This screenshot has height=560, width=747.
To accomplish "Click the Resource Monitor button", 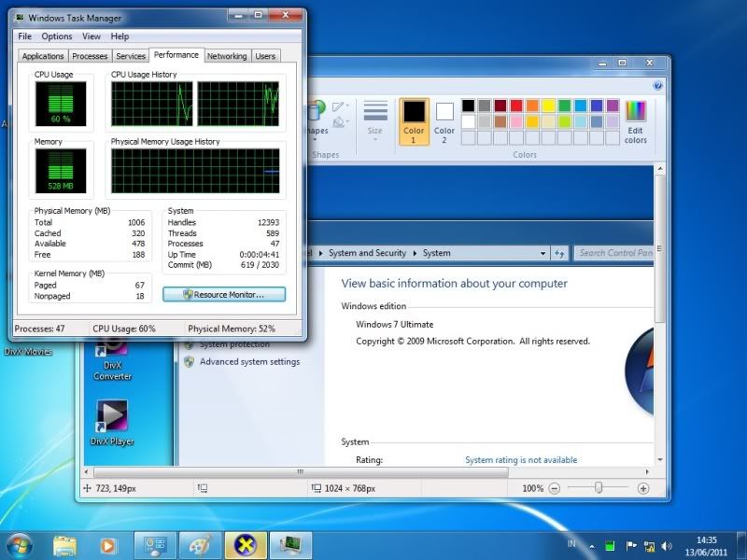I will tap(224, 294).
